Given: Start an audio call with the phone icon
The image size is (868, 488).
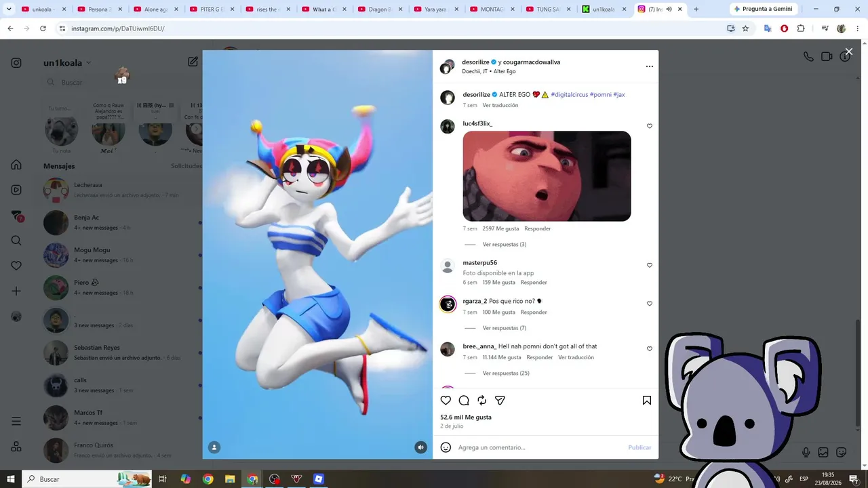Looking at the screenshot, I should point(808,57).
